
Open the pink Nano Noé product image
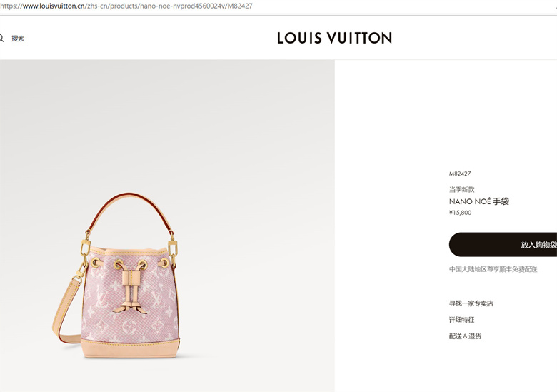coord(167,226)
